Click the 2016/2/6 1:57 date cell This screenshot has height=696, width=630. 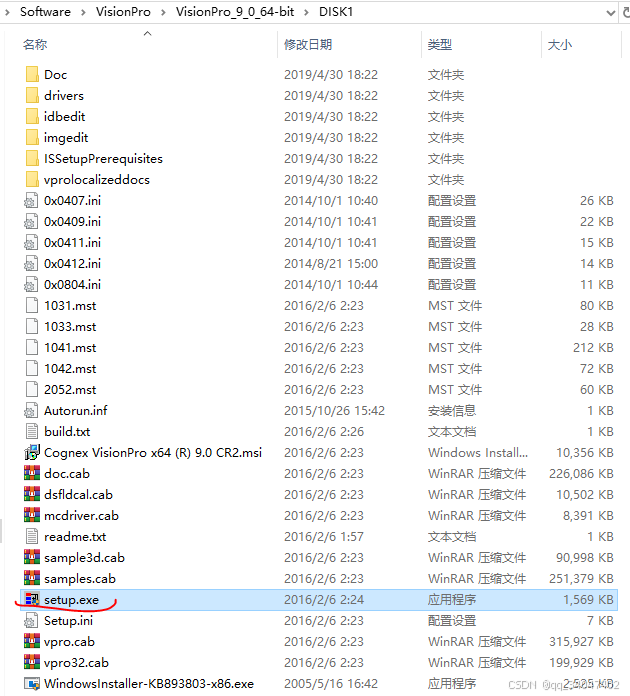(324, 536)
